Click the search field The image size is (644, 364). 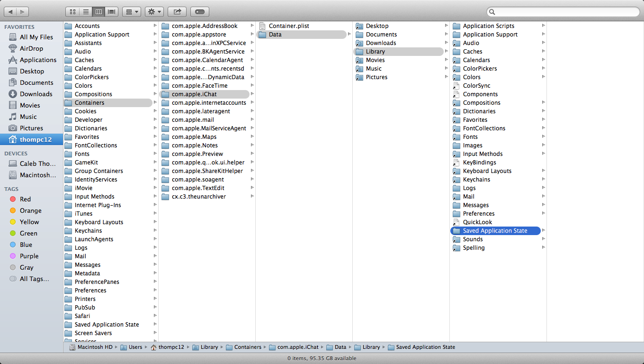(563, 12)
